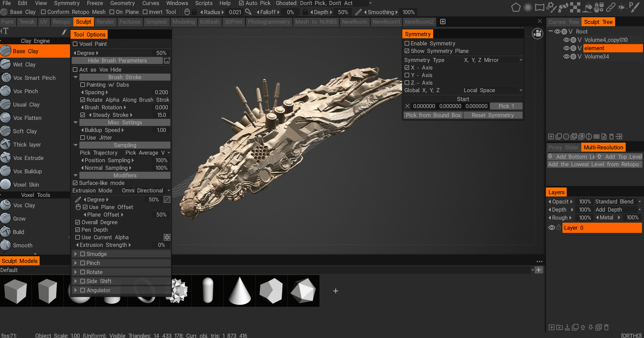Open the Extrusion Mode Omni Directional dropdown
Screen dimensions: 644x338
tap(146, 190)
